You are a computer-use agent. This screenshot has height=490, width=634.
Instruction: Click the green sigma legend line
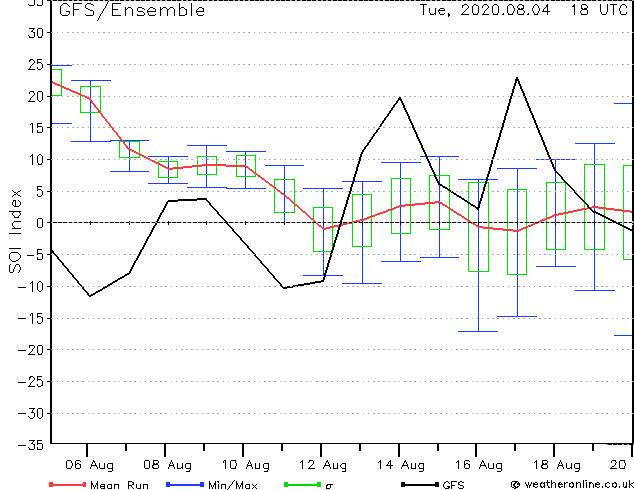[x=302, y=484]
